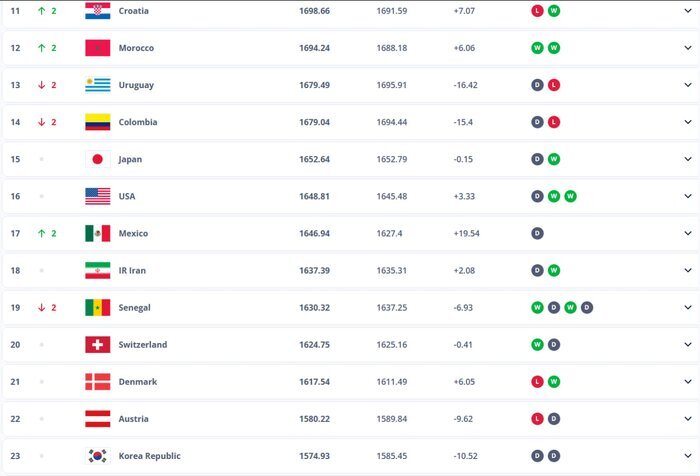Click Mexico's single D result badge
700x476 pixels.
click(x=537, y=233)
